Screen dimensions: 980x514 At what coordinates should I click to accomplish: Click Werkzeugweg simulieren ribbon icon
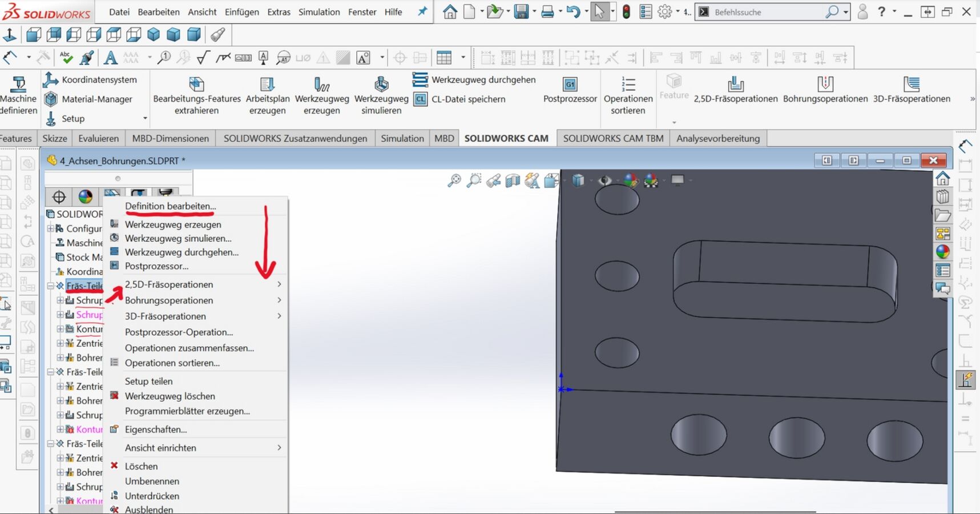[381, 85]
